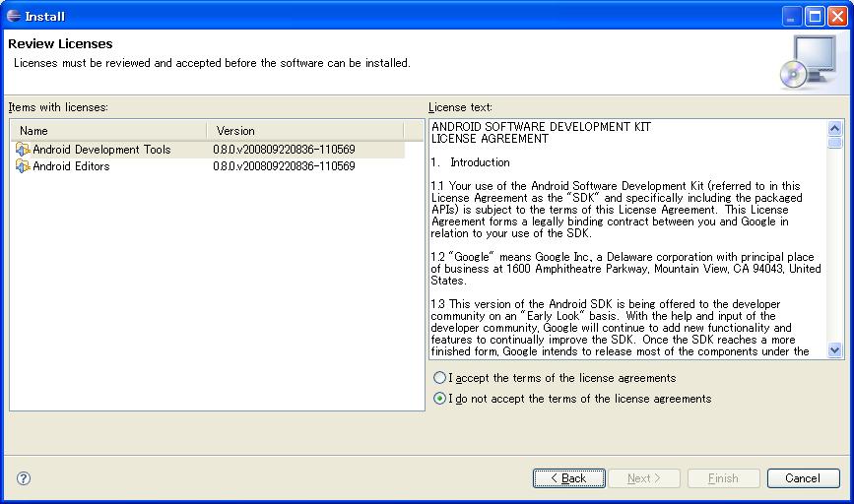
Task: Click paragraph starting '1.1 Your use of'
Action: 617,210
